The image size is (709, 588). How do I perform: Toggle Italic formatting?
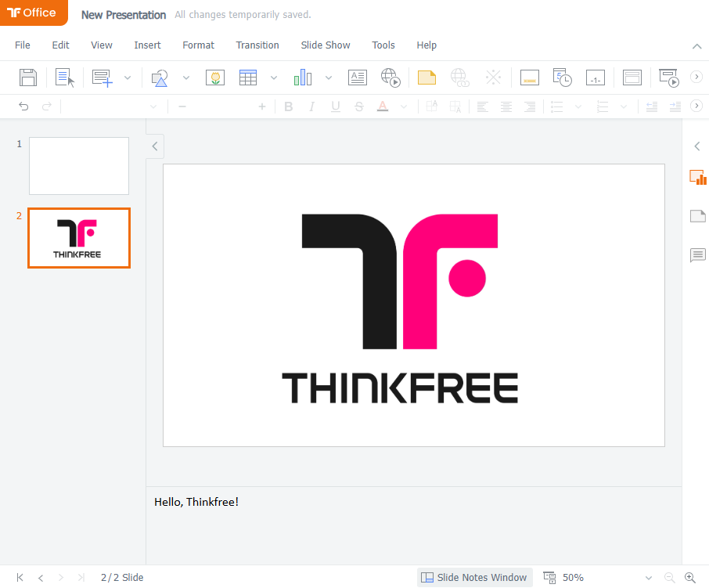point(311,106)
